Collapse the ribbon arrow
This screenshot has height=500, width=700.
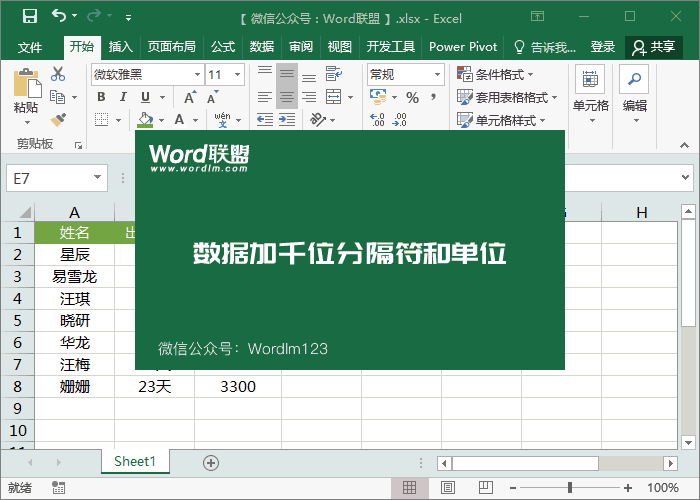tap(684, 145)
